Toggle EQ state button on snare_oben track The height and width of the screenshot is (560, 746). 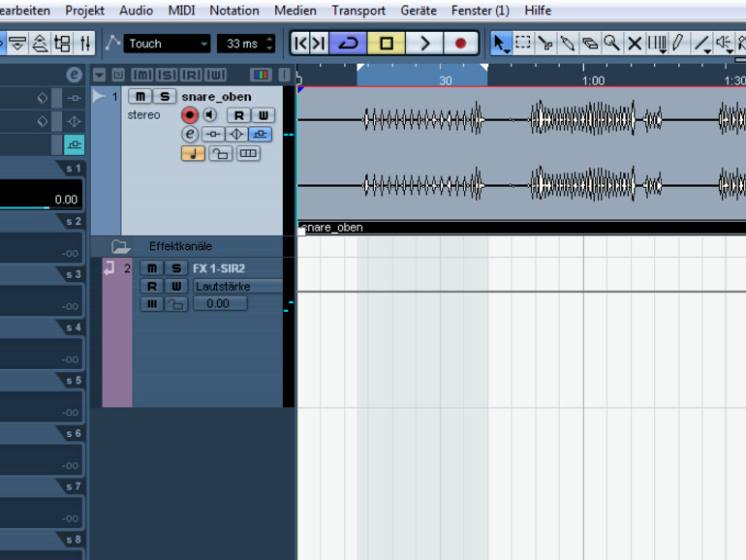click(x=236, y=134)
